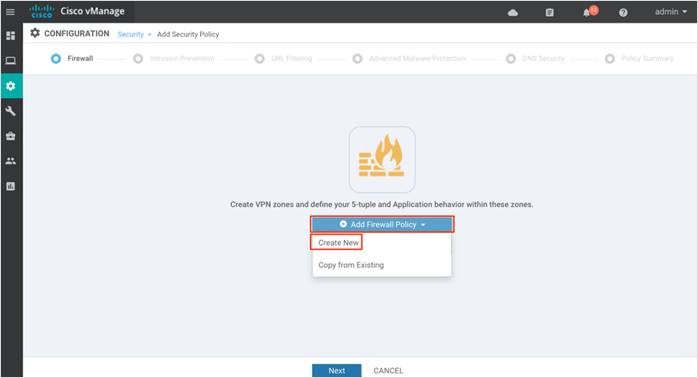
Task: Open the vAnalytics chart sidebar icon
Action: tap(11, 186)
